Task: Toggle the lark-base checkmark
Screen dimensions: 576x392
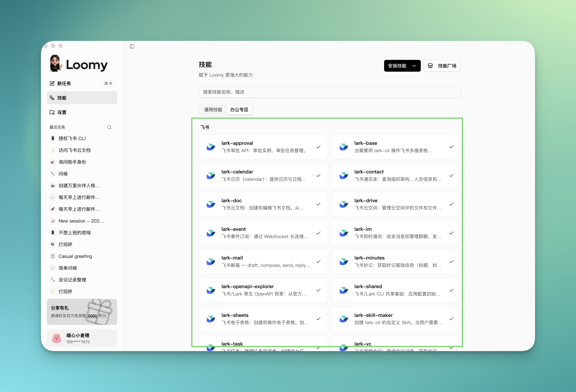Action: (451, 147)
